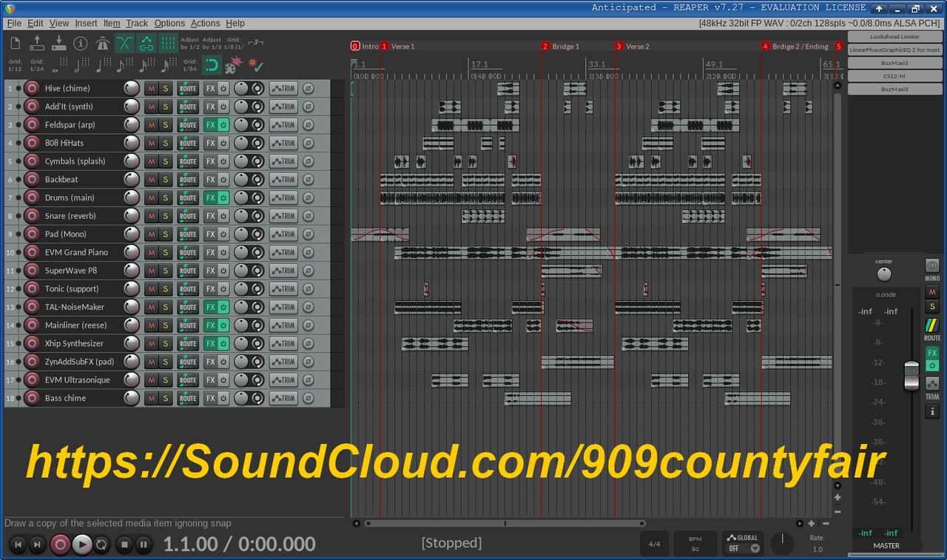
Task: Click the 4/4 time signature field
Action: pos(655,544)
